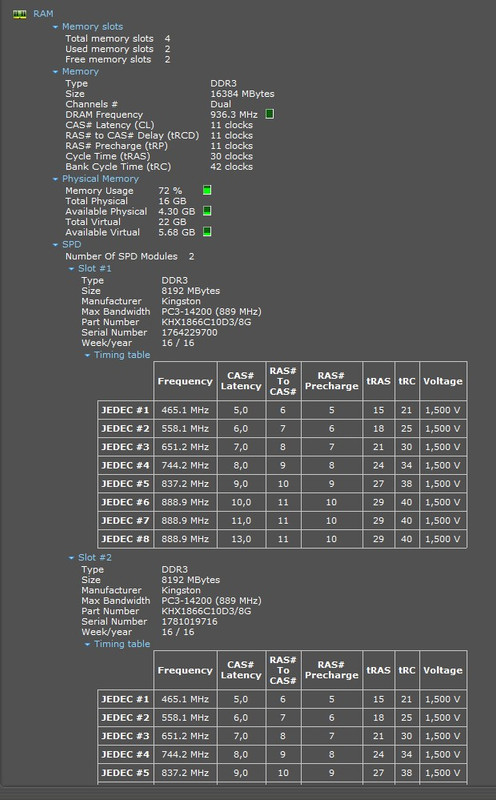
Task: Click the Total Physical 16 GB value
Action: pos(172,201)
